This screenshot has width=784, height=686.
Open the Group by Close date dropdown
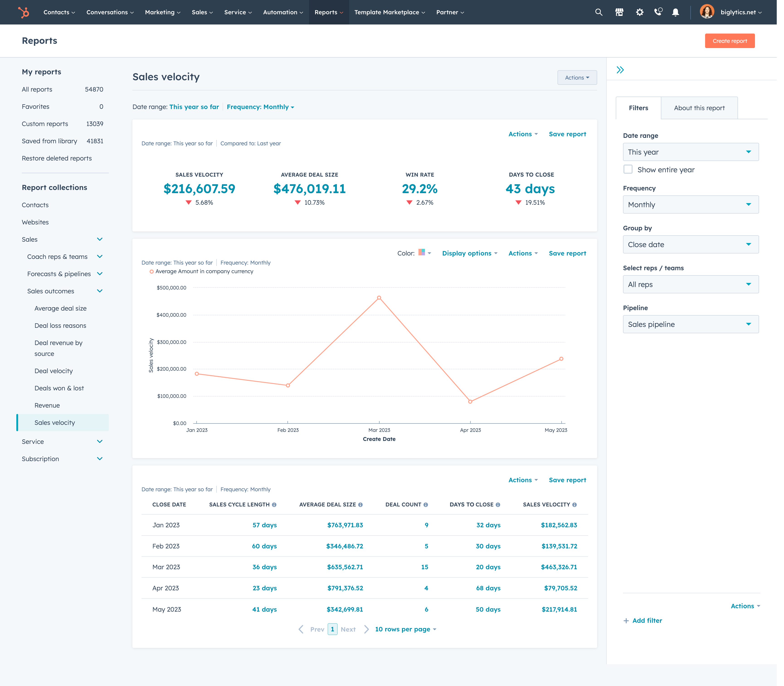690,244
